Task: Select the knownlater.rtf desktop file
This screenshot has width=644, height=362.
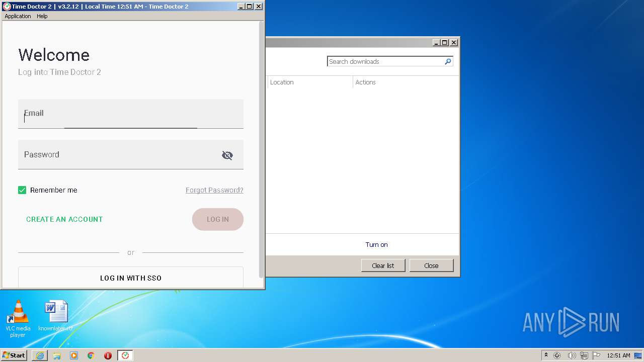Action: (56, 316)
